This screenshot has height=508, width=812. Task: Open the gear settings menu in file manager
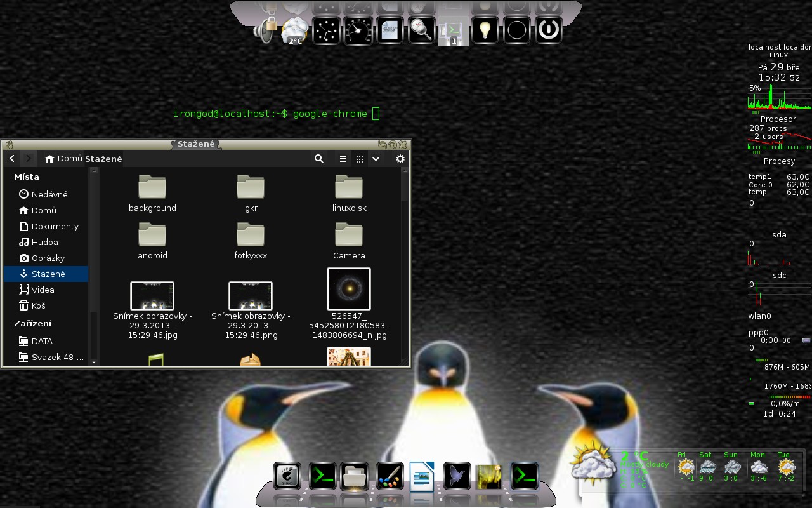(x=400, y=159)
